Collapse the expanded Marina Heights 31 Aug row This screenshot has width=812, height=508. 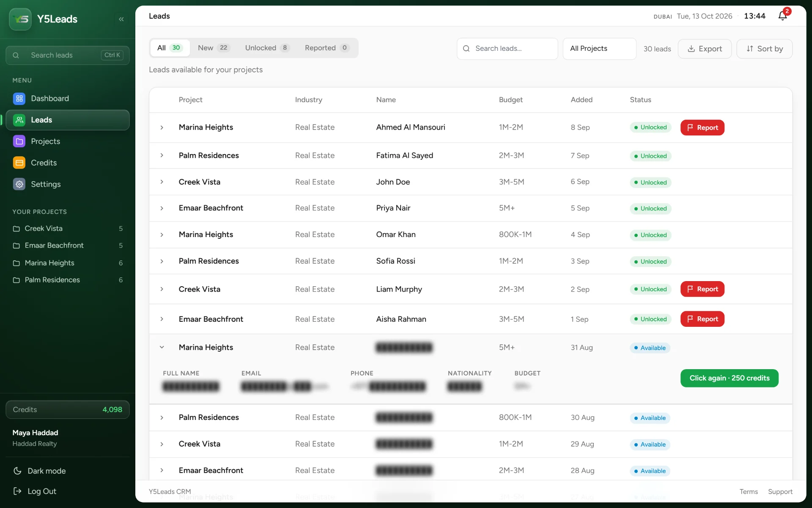point(162,347)
